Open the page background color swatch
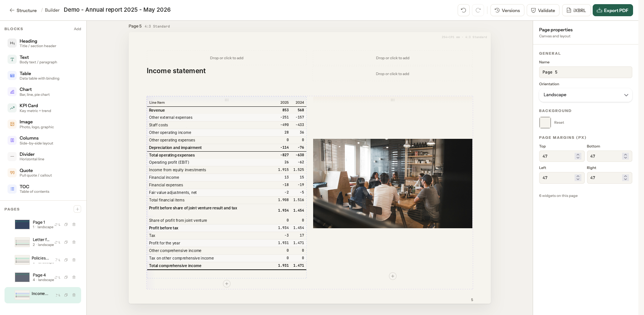This screenshot has width=644, height=315. (x=545, y=123)
